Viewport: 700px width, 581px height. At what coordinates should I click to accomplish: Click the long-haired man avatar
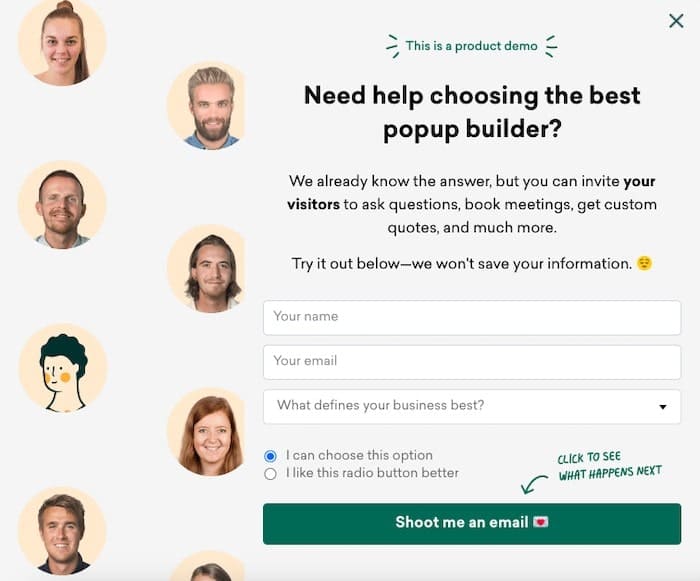[206, 269]
